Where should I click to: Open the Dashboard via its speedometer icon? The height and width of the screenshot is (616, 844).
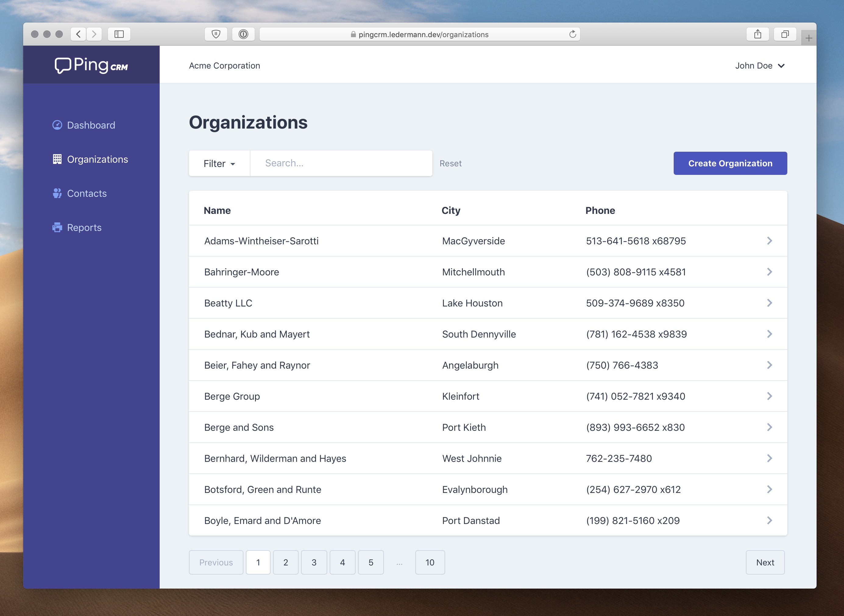click(x=57, y=125)
